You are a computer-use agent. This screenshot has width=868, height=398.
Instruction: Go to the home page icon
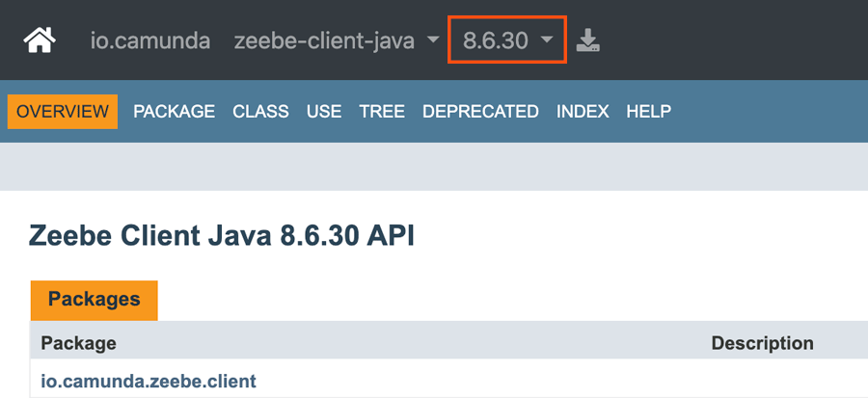tap(40, 41)
